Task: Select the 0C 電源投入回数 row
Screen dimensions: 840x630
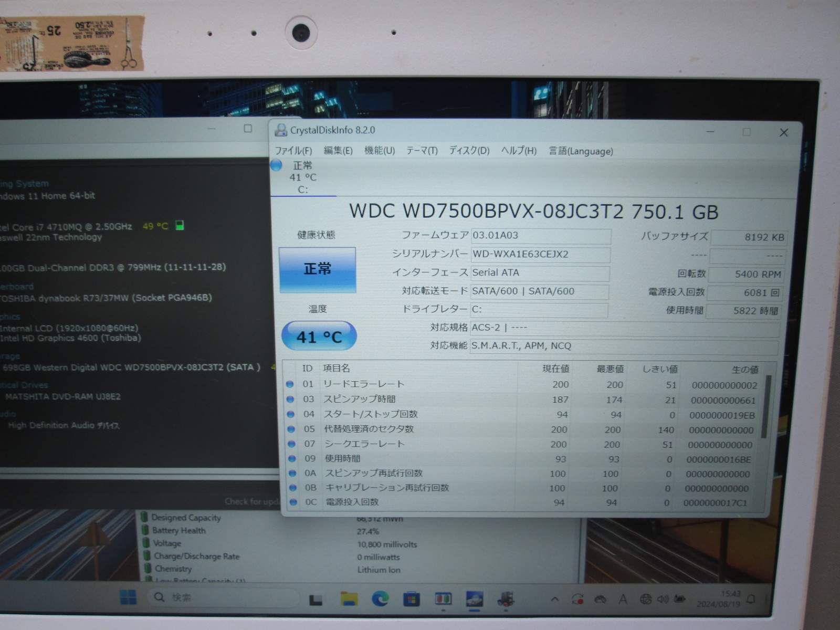Action: point(523,502)
